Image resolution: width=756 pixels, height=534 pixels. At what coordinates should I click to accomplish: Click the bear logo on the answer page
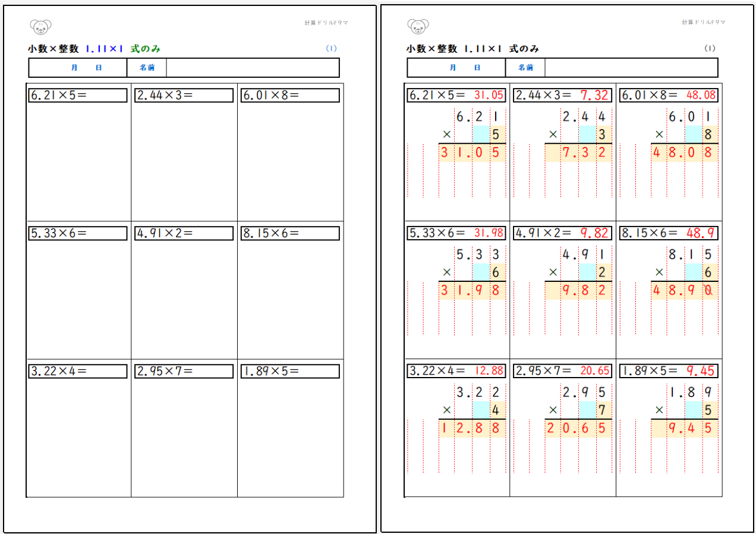(418, 27)
